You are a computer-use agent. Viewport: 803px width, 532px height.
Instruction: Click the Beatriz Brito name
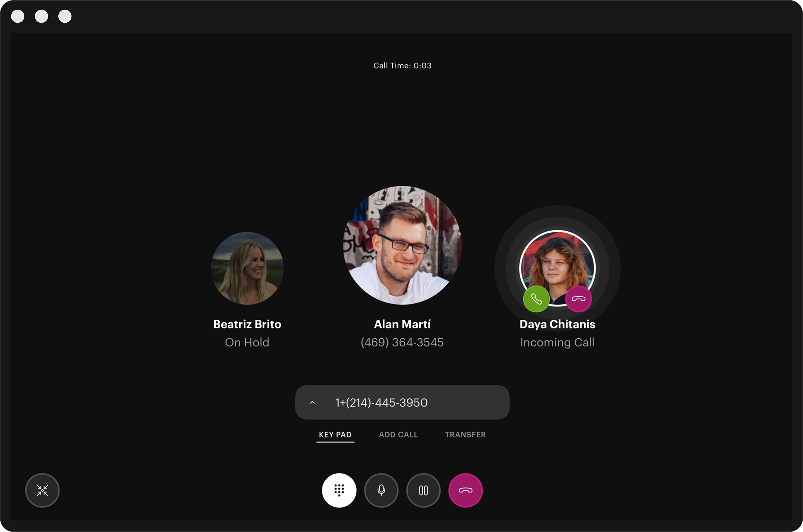point(247,324)
